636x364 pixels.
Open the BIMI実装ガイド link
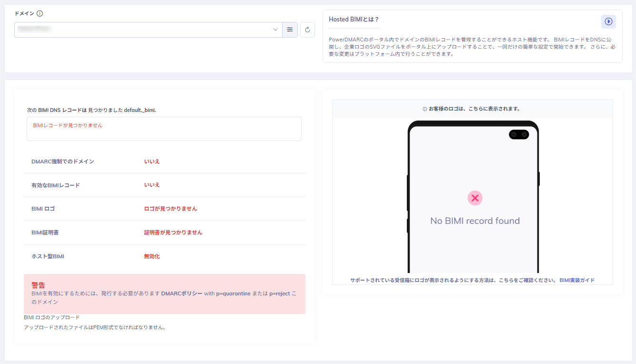click(577, 280)
